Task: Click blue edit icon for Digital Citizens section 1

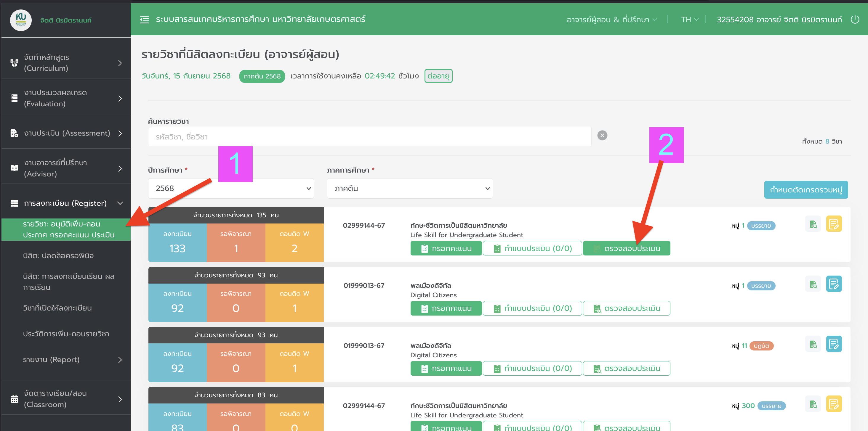Action: 834,284
